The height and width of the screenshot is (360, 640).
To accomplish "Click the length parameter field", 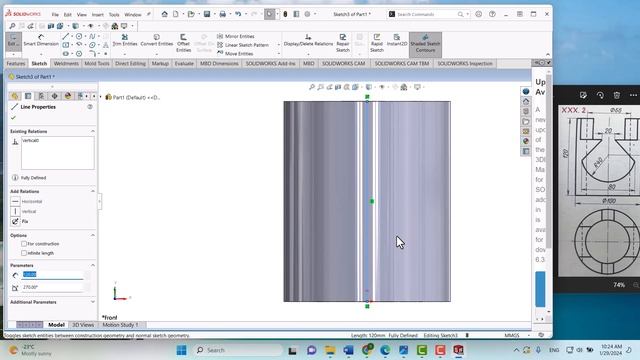I will click(x=53, y=275).
